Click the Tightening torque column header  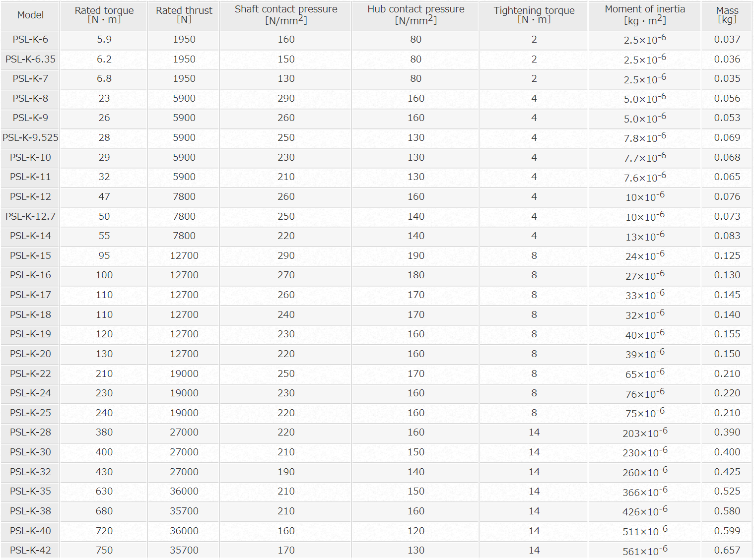coord(534,15)
